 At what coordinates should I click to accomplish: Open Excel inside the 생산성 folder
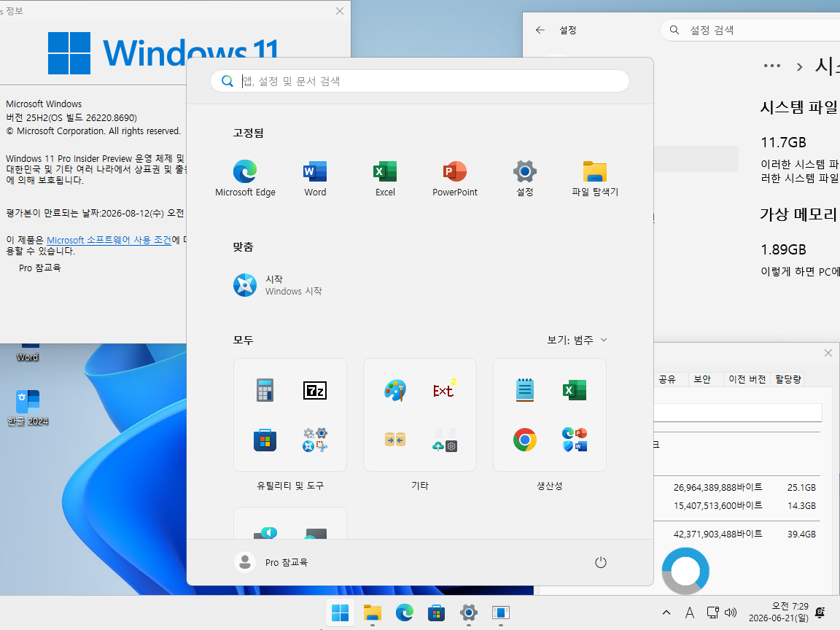(575, 390)
